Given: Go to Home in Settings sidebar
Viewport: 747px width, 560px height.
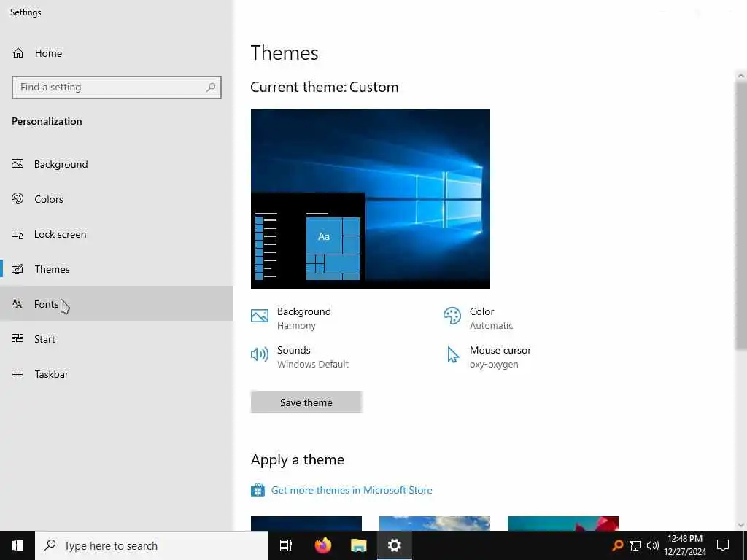Looking at the screenshot, I should (x=117, y=52).
